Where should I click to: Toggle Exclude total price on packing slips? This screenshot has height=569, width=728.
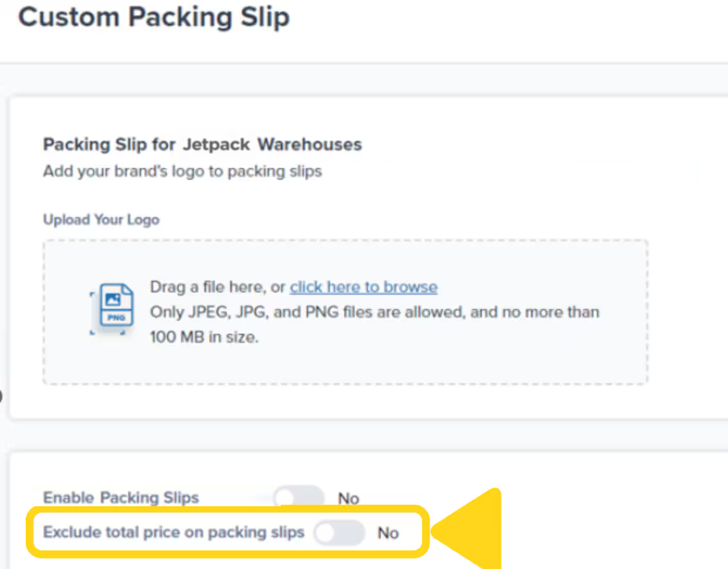coord(340,532)
